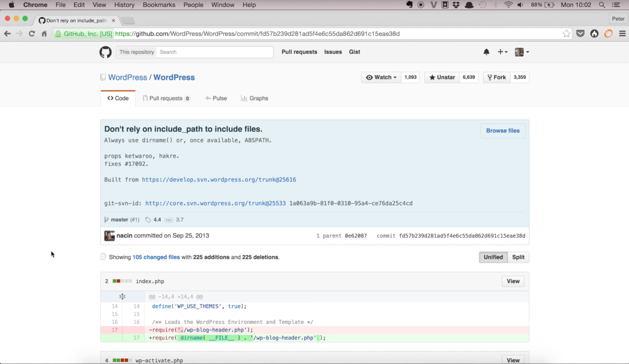Click the Evernote menu bar icon
Viewport: 629px width, 364px height.
(x=409, y=5)
